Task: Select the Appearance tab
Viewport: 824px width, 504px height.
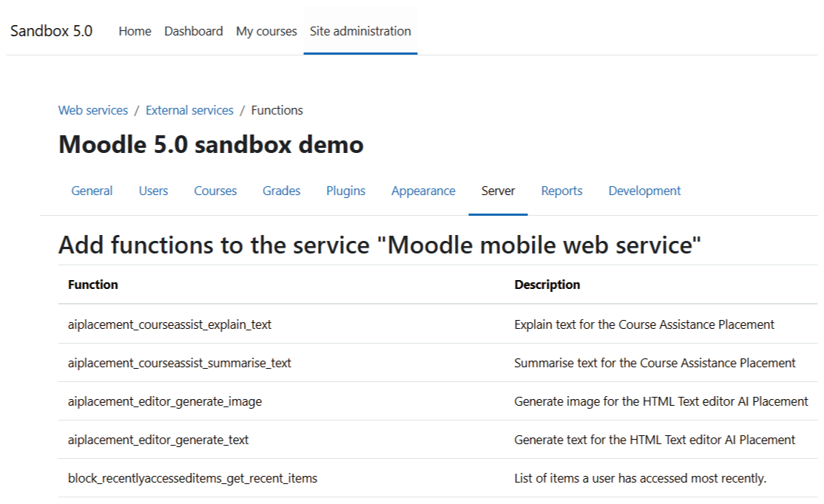Action: click(x=423, y=191)
